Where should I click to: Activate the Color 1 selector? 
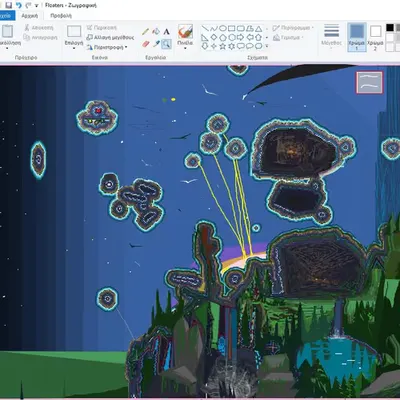(x=357, y=37)
